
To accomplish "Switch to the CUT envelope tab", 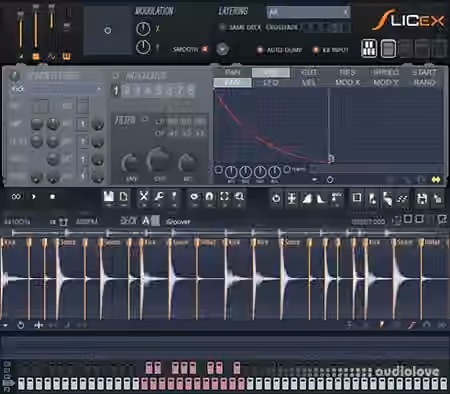I will coord(309,72).
